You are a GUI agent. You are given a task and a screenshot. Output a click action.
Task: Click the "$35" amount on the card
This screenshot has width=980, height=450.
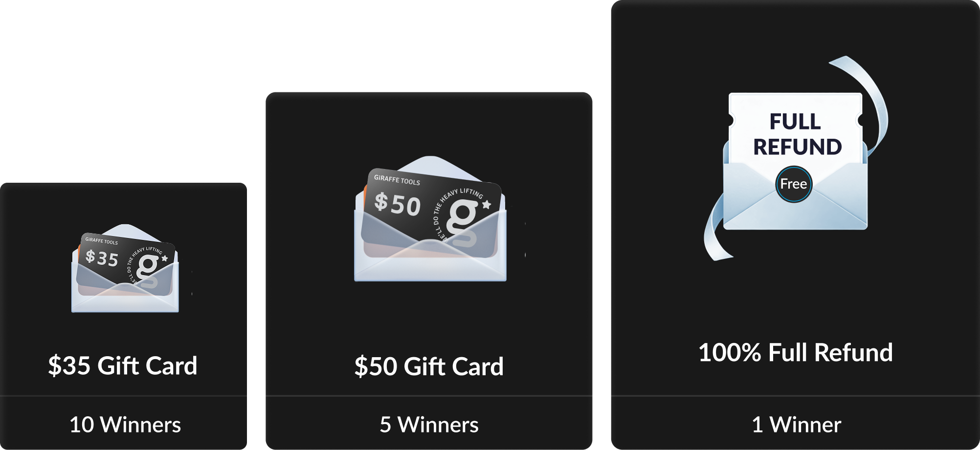click(x=102, y=258)
